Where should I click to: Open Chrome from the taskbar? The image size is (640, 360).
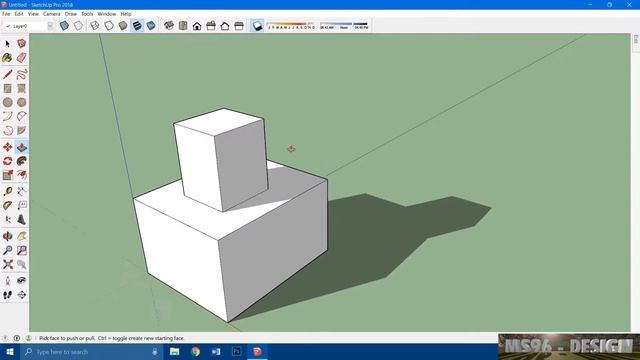click(x=196, y=352)
